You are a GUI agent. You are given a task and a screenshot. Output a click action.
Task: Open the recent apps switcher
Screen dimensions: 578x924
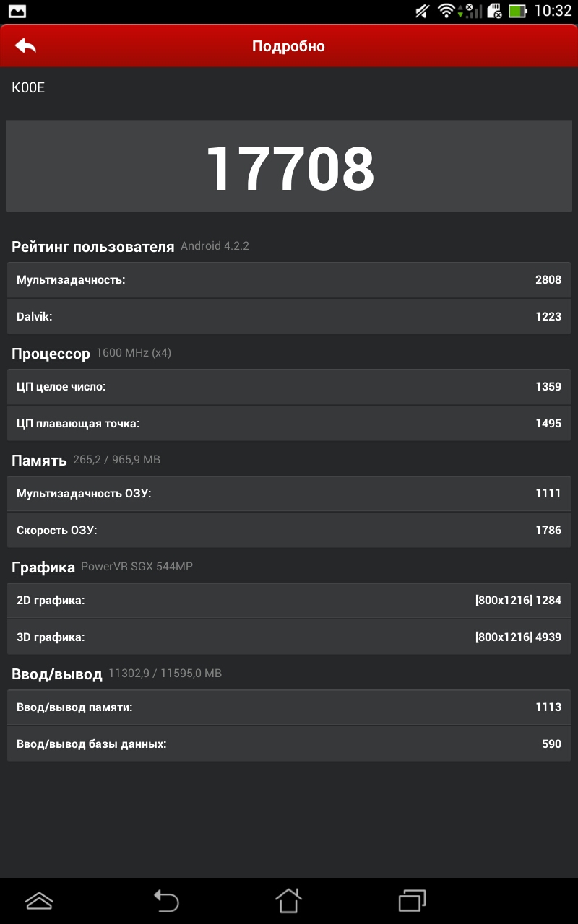pyautogui.click(x=413, y=900)
